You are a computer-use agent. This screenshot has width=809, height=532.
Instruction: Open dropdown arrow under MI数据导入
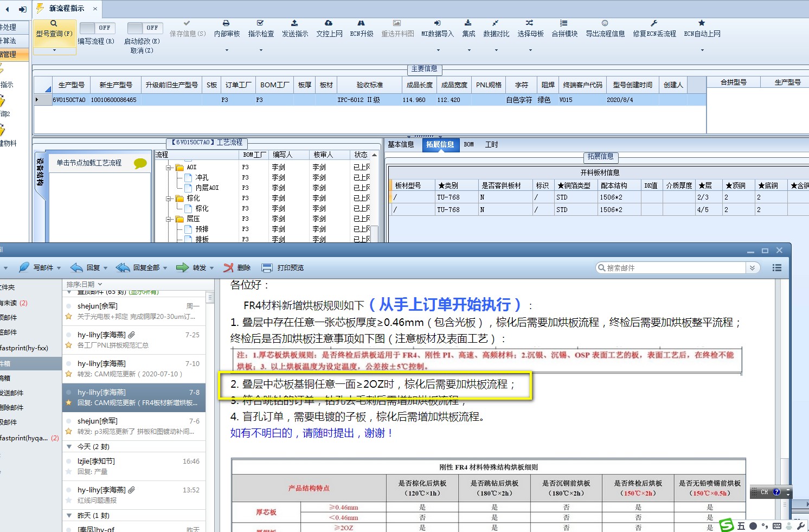coord(437,50)
